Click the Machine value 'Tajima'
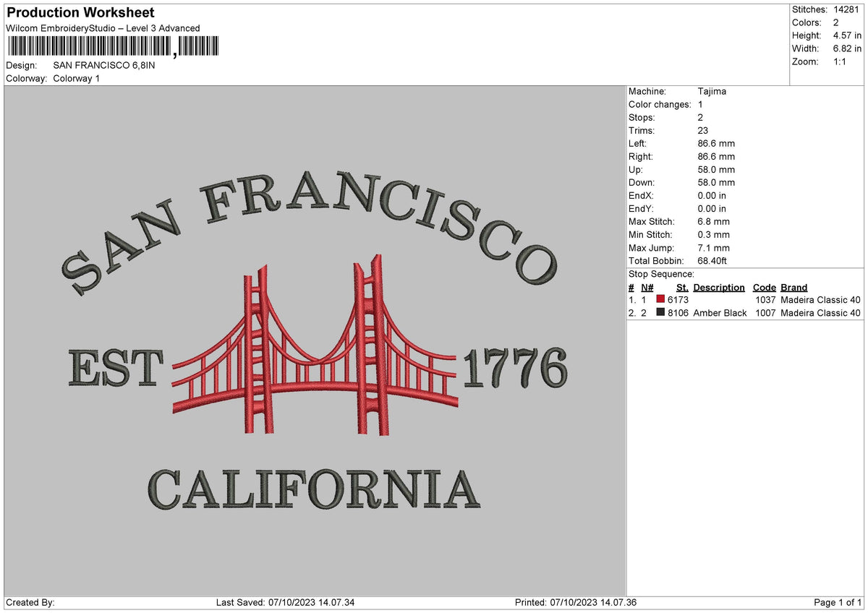 (712, 91)
